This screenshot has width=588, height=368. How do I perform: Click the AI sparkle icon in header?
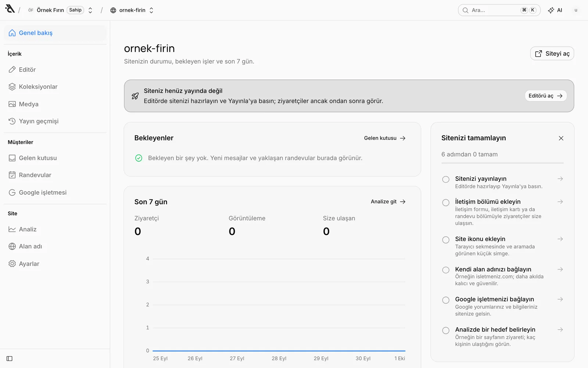pos(551,10)
